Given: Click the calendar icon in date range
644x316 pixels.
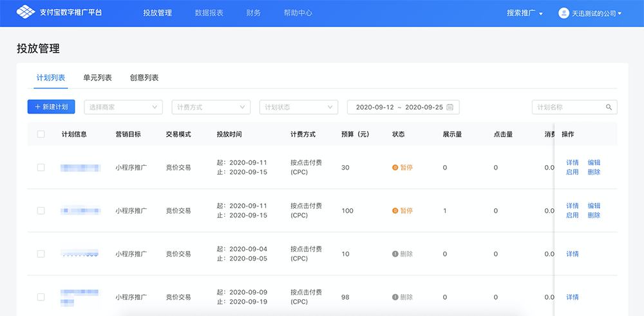Looking at the screenshot, I should [x=450, y=107].
